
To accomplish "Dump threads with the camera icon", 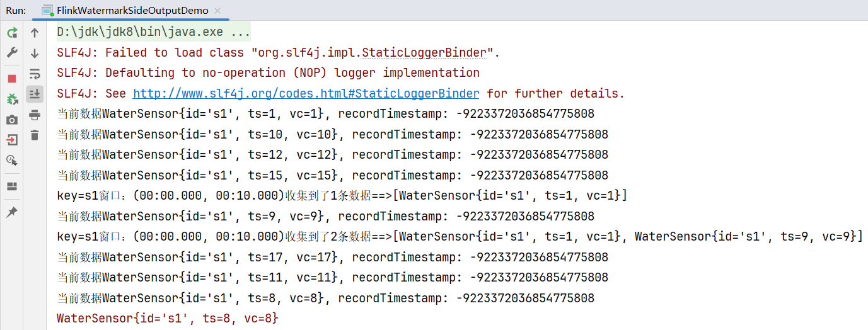I will pos(12,120).
